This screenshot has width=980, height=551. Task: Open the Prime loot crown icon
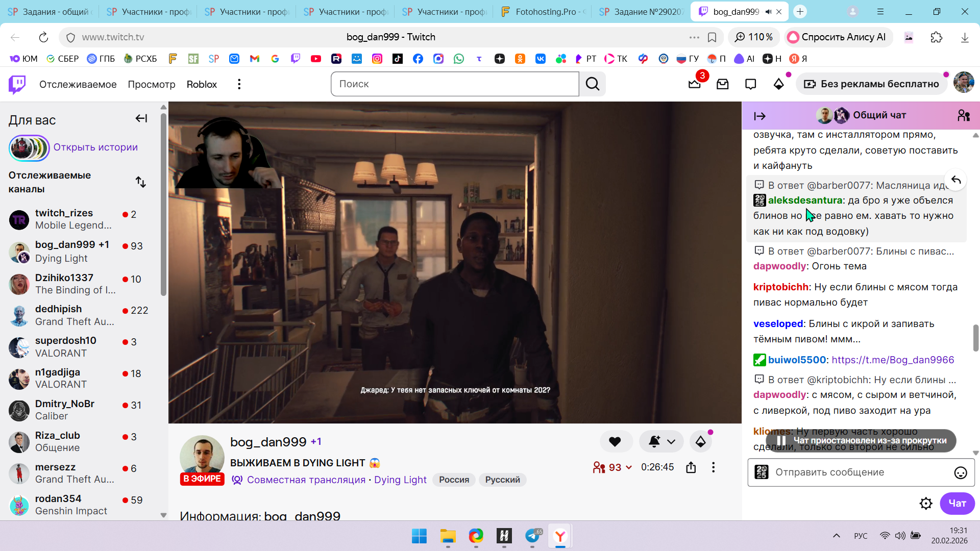pos(695,84)
